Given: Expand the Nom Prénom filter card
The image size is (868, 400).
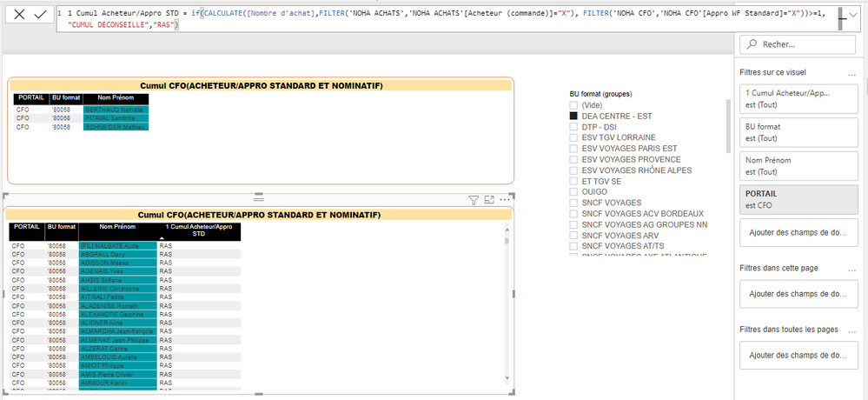Looking at the screenshot, I should (x=798, y=166).
